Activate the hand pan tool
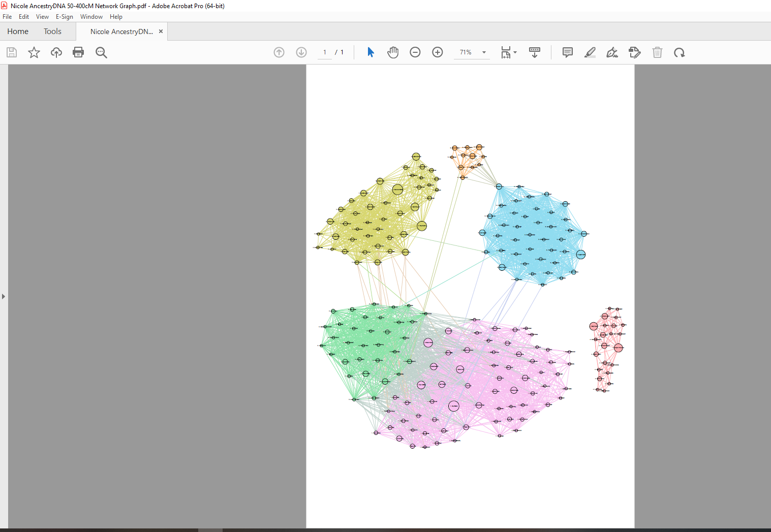The height and width of the screenshot is (532, 771). click(393, 52)
